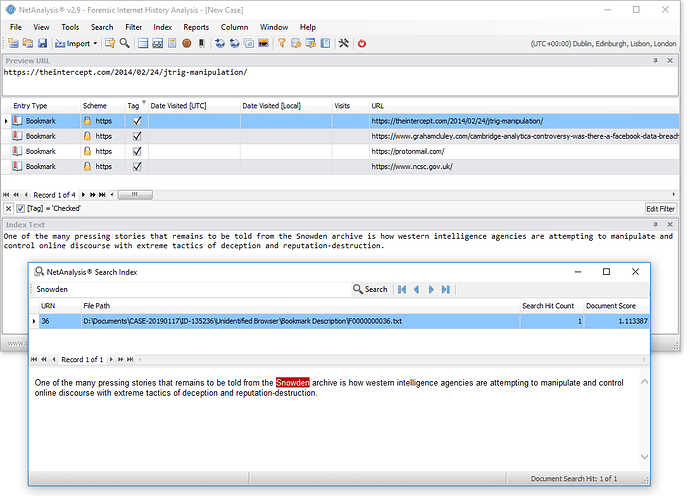Remove the active filter with X button
The width and height of the screenshot is (690, 496).
coord(8,208)
